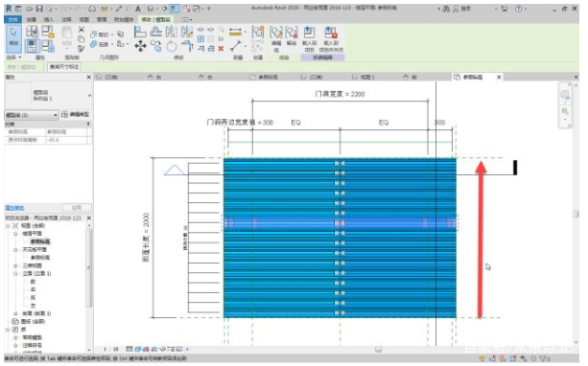The width and height of the screenshot is (588, 366).
Task: Activate the Move tool
Action: coord(140,46)
